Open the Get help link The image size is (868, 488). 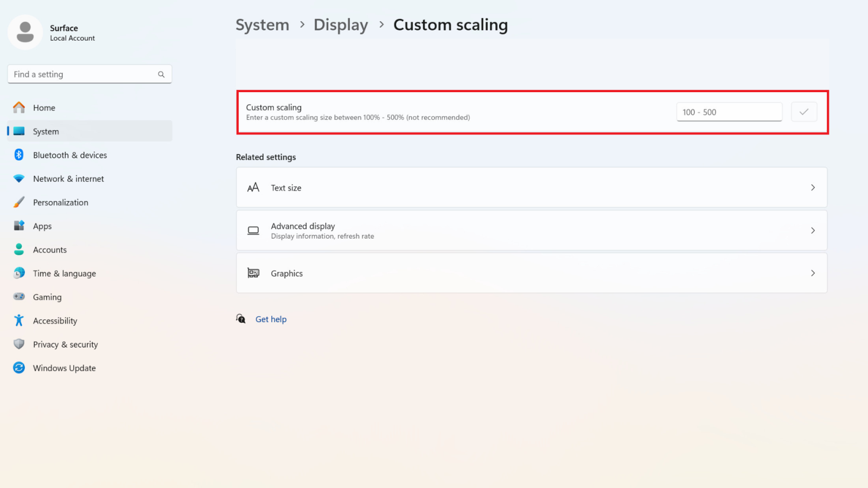[x=271, y=319]
